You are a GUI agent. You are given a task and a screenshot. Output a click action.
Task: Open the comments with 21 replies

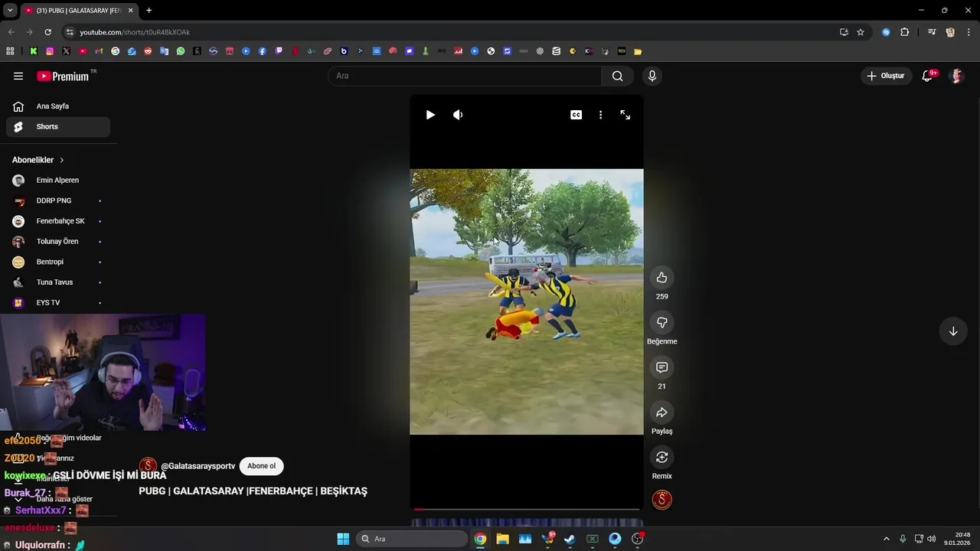point(661,367)
